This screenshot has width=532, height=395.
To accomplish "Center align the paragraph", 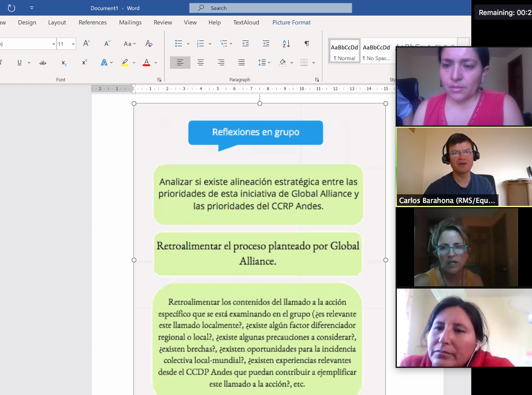I will (200, 62).
